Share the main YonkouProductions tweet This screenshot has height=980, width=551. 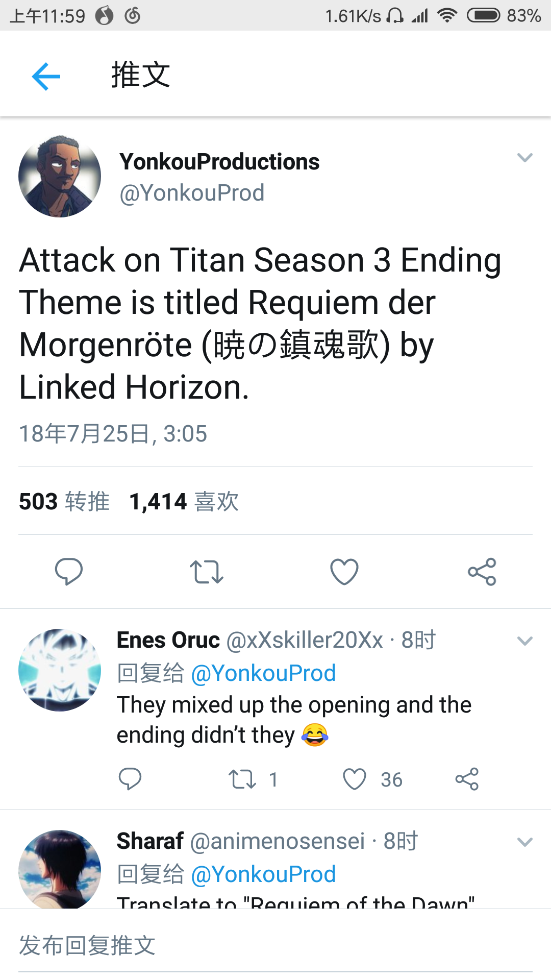coord(482,572)
